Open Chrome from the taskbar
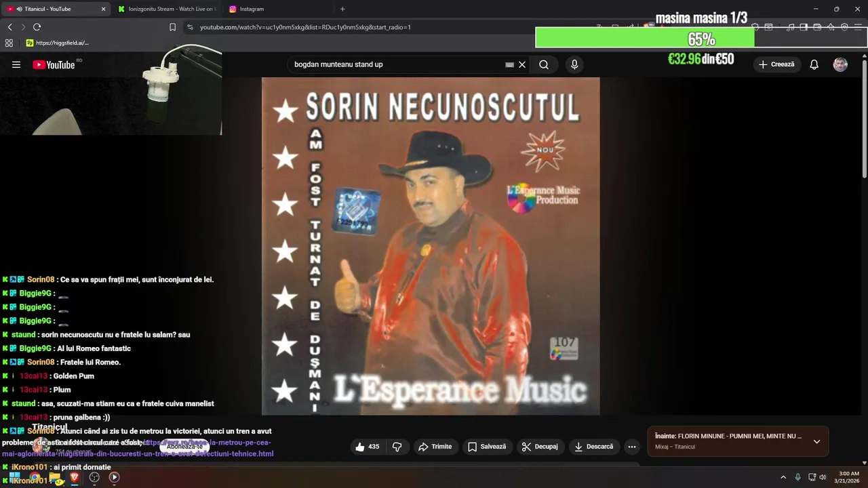This screenshot has width=868, height=488. coord(35,477)
